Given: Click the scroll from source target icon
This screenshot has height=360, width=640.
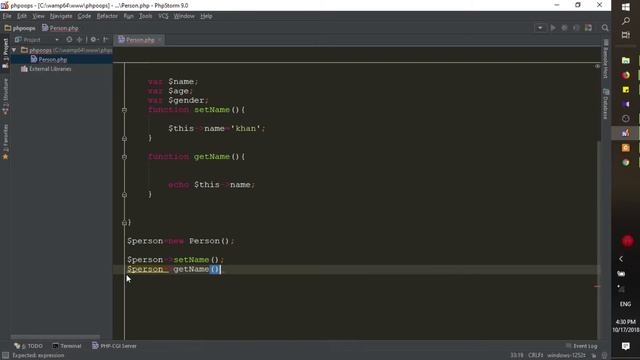Looking at the screenshot, I should pos(69,40).
